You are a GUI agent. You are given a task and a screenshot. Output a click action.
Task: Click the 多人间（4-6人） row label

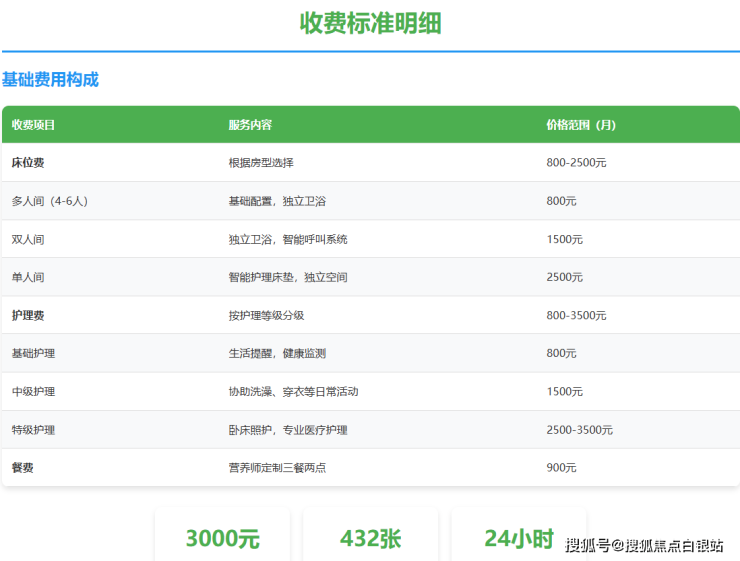(50, 201)
